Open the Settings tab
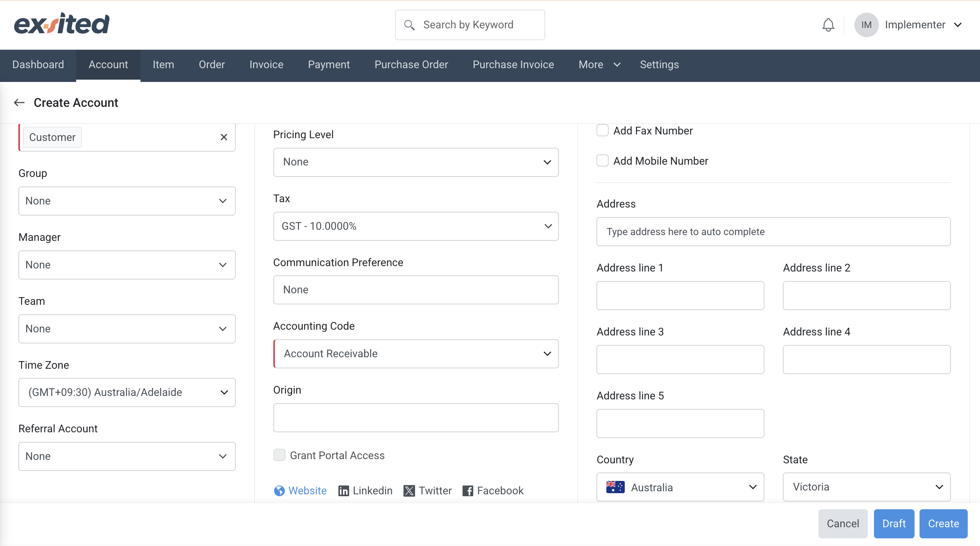The width and height of the screenshot is (980, 546). pos(659,65)
